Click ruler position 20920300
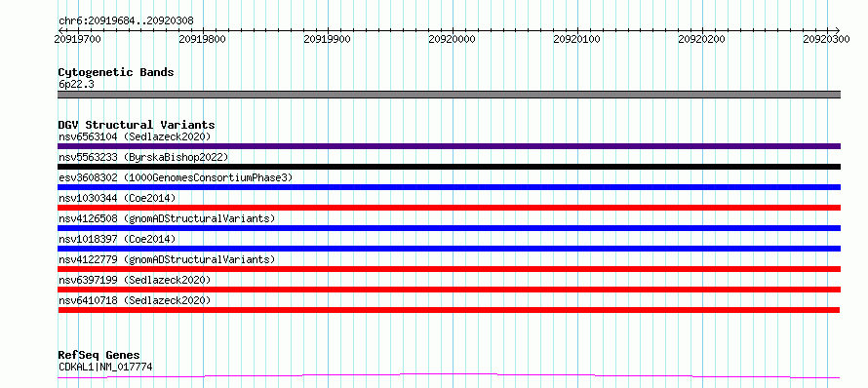 tap(827, 39)
